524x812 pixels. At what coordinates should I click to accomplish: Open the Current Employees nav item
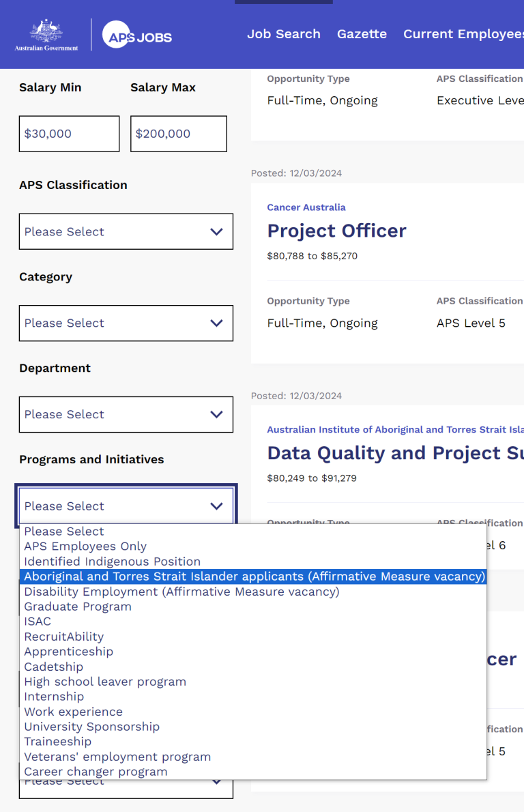(463, 34)
